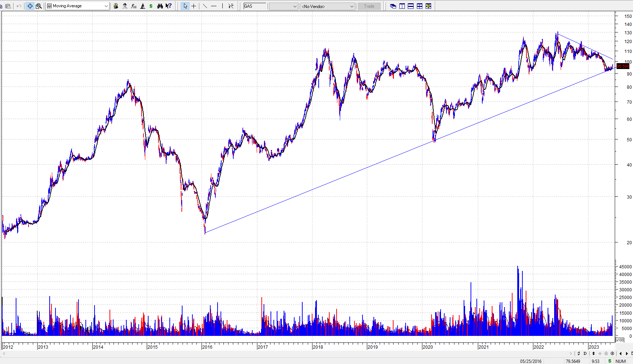Viewport: 633px width, 364px height.
Task: Choose the diagonal trendline tool
Action: click(x=205, y=6)
